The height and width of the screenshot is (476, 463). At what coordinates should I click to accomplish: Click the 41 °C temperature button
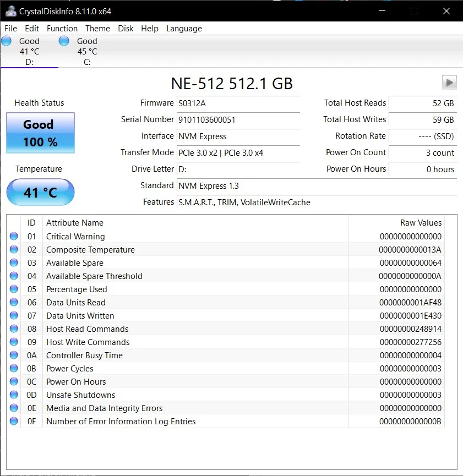pos(40,193)
